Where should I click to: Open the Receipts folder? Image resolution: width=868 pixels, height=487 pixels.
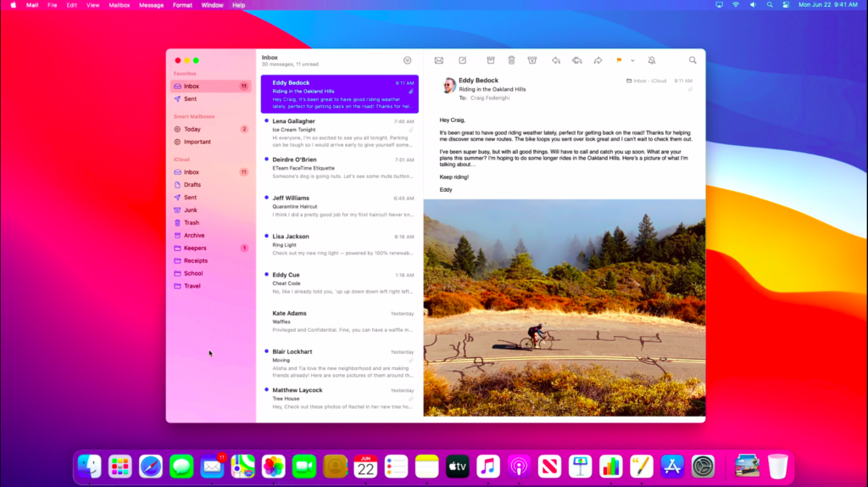pos(210,260)
